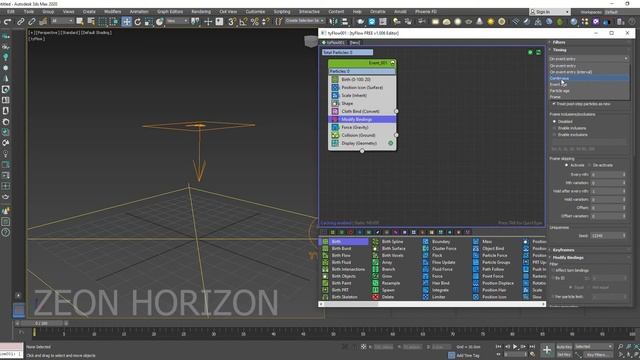Select the Birth operator in Event_001
Viewport: 640px width, 360px height.
pos(362,80)
